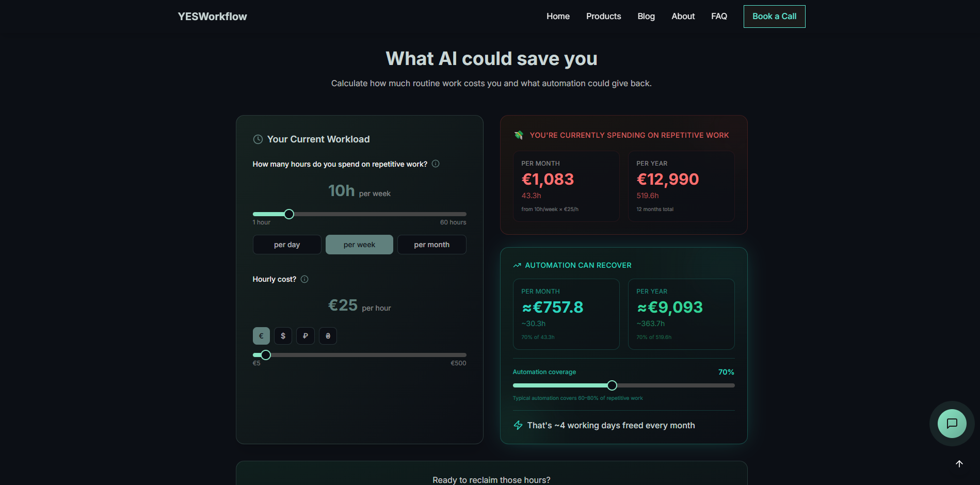The image size is (980, 485).
Task: Adjust the automation coverage slider
Action: click(612, 385)
